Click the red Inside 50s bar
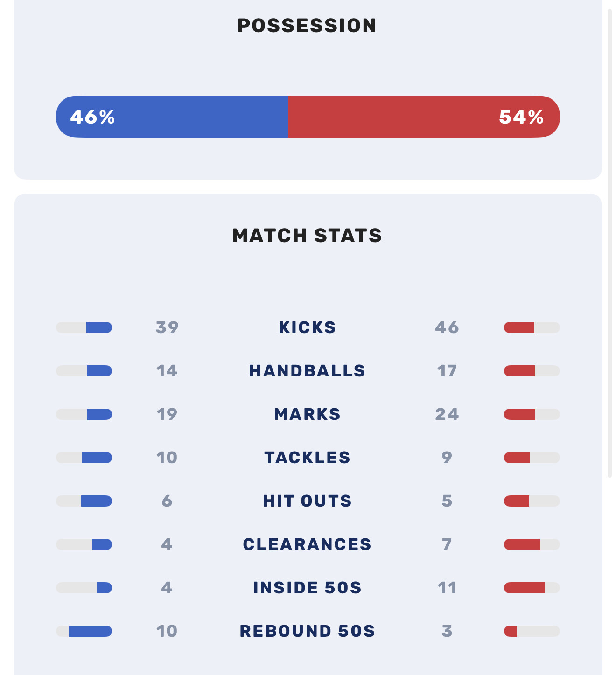Viewport: 616px width, 675px height. [x=525, y=588]
